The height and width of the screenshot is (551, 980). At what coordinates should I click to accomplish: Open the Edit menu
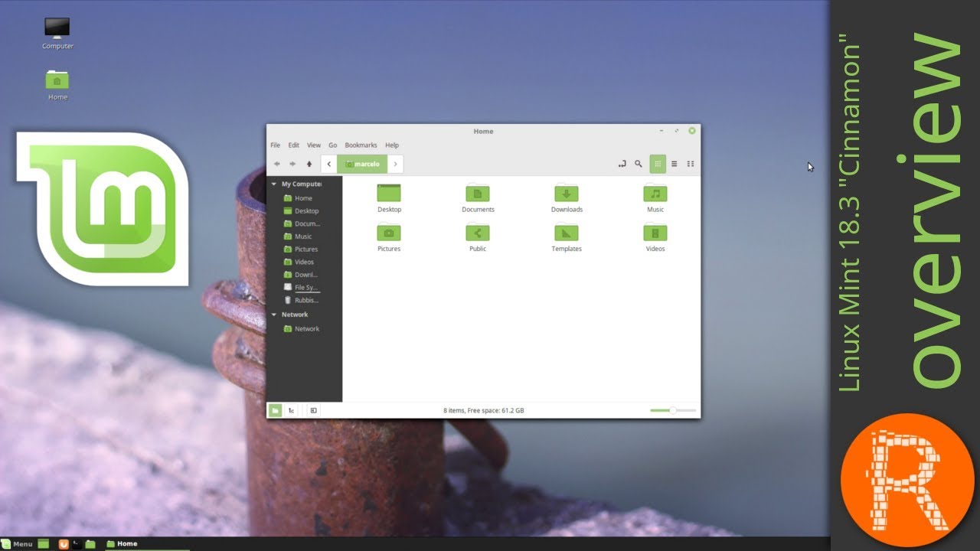(294, 145)
